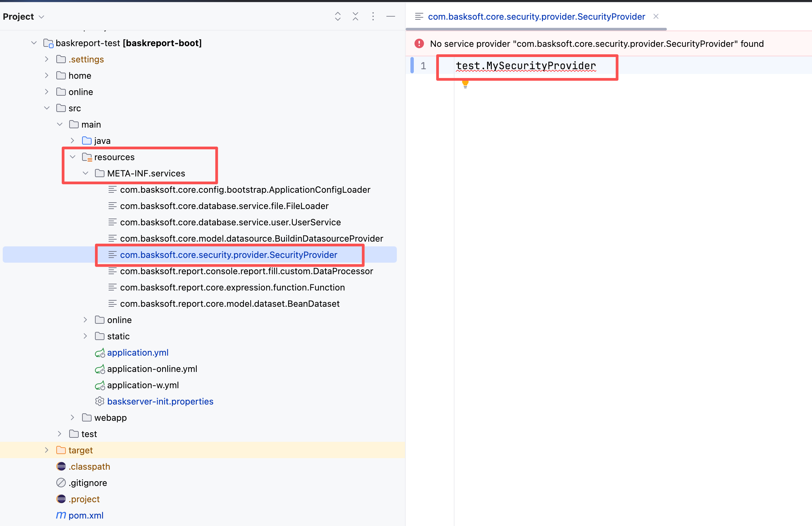Image resolution: width=812 pixels, height=526 pixels.
Task: Select com.basksoft.report.console.report.fill.custom.DataProcessor file
Action: pos(246,271)
